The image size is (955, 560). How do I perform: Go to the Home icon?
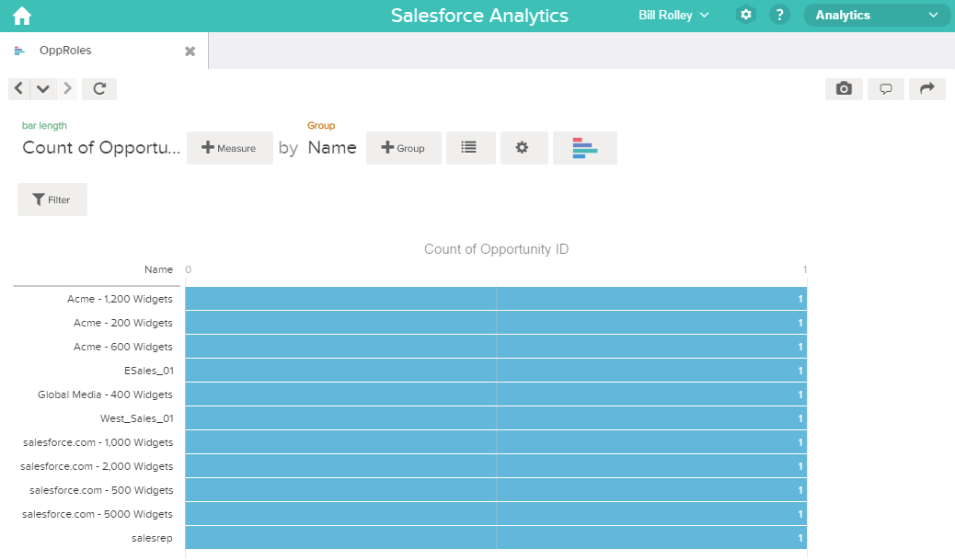click(x=22, y=16)
